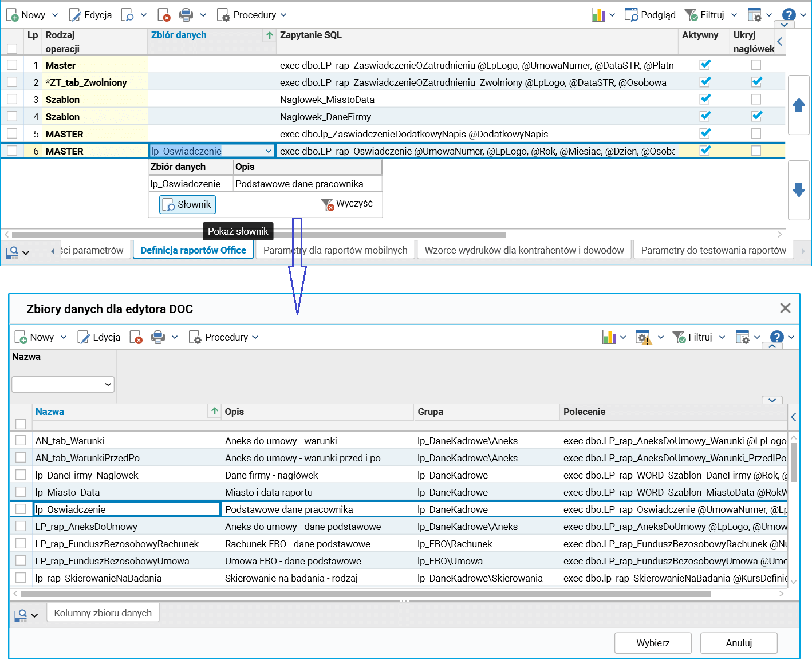Click the delete icon in the Zbiory danych dialog
Viewport: 812px width, 664px height.
coord(136,337)
